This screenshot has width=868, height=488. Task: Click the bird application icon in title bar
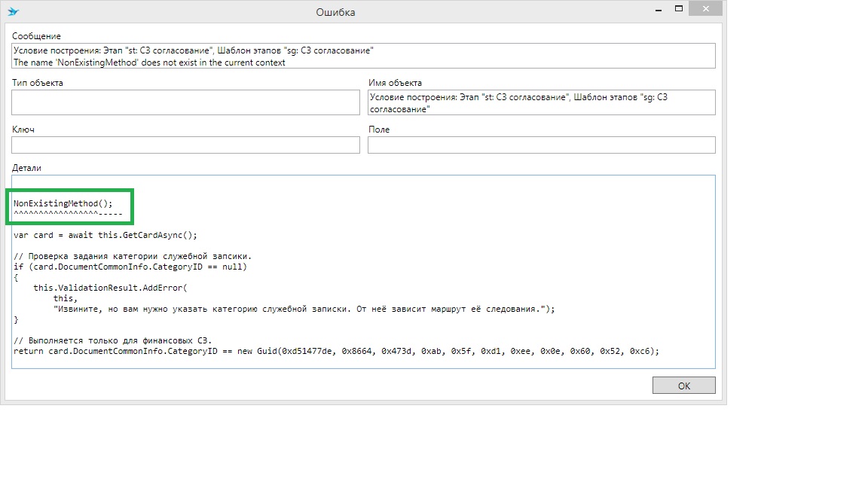tap(14, 11)
